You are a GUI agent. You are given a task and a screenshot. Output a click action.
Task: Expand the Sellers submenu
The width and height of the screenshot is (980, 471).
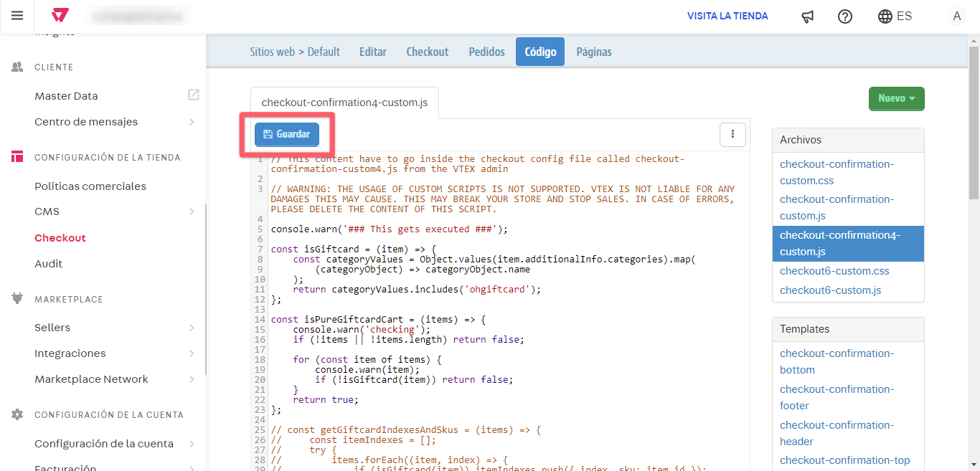point(192,328)
